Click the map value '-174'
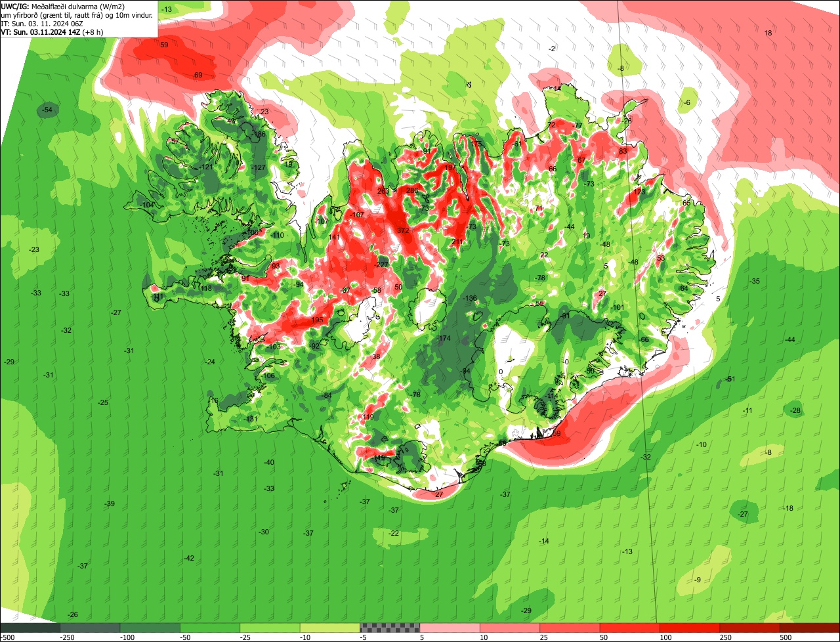The height and width of the screenshot is (642, 840). (x=444, y=338)
